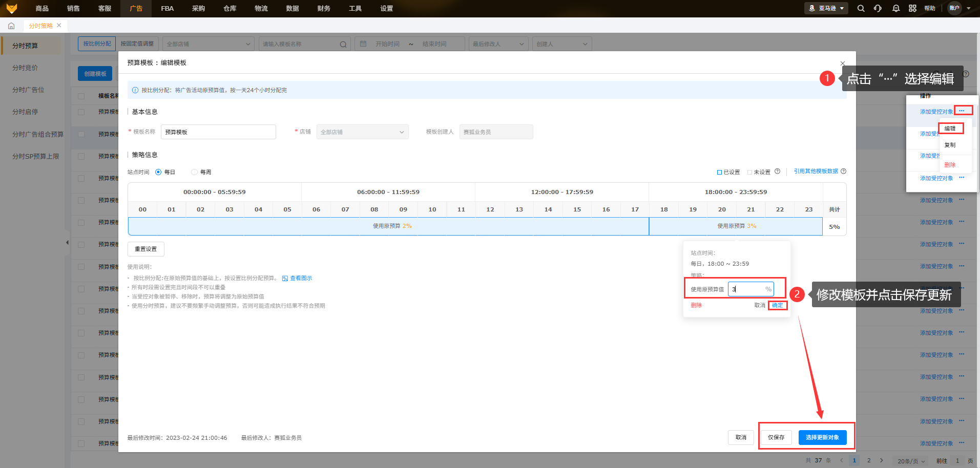This screenshot has height=468, width=980.
Task: Open the customer support headset icon
Action: tap(878, 8)
